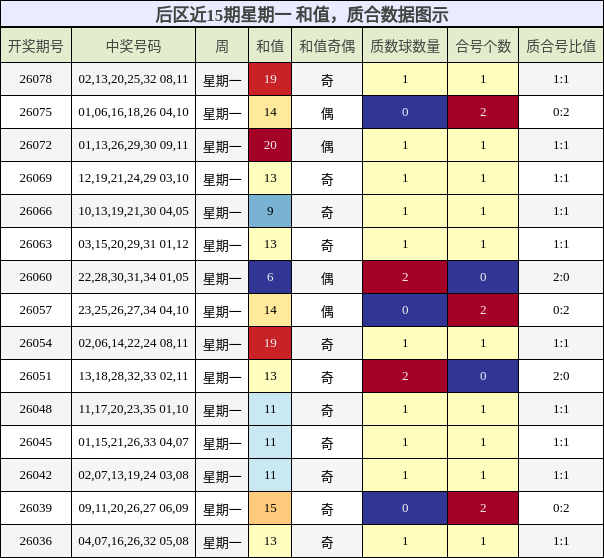Viewport: 604px width, 558px height.
Task: Click issue number 26066
Action: point(36,211)
